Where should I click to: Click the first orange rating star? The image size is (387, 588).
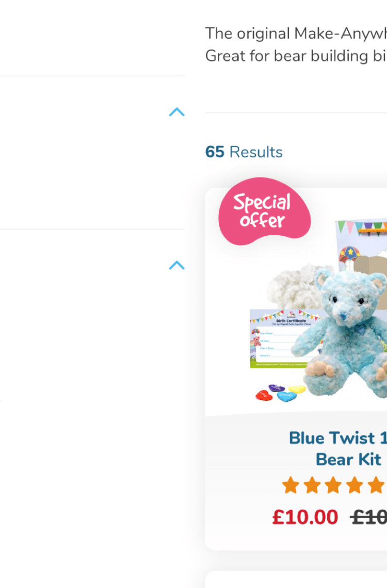pyautogui.click(x=291, y=485)
